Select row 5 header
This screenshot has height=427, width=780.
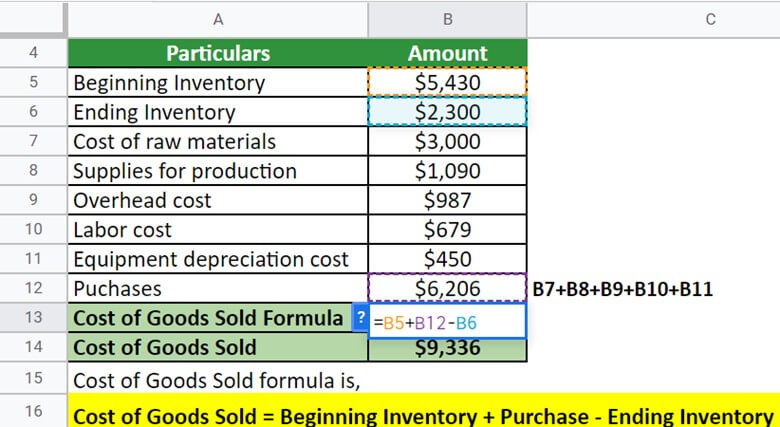(33, 82)
